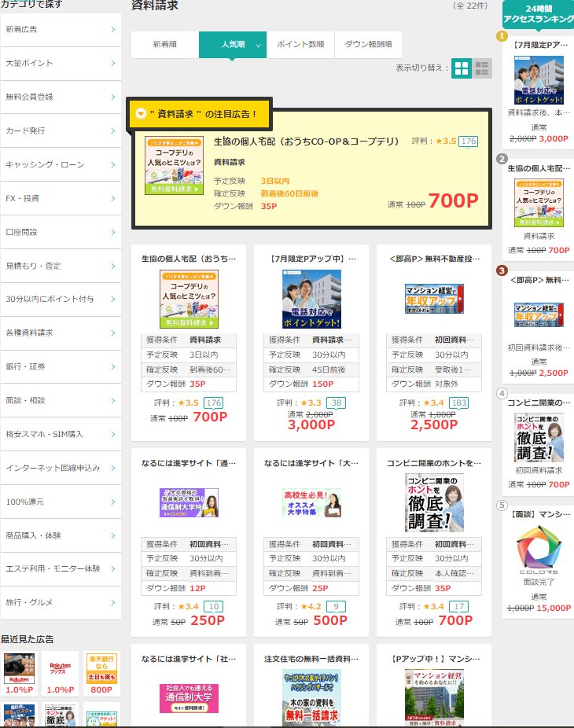Switch to list view display
Viewport: 574px width, 728px height.
pyautogui.click(x=482, y=68)
